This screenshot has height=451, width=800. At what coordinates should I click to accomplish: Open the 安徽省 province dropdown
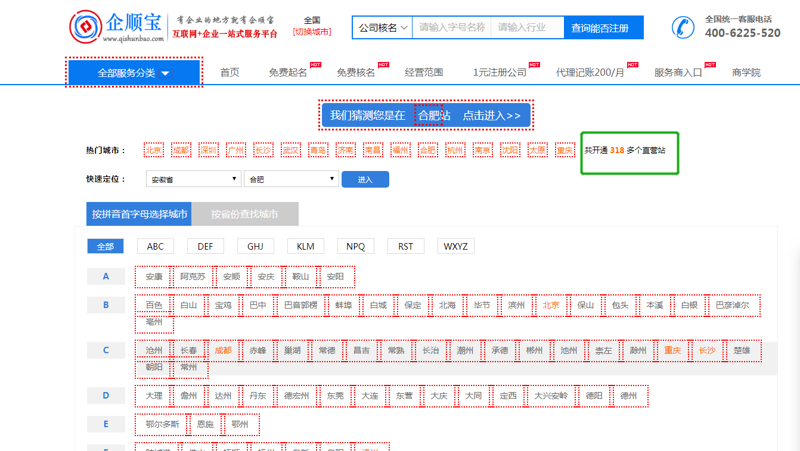[193, 179]
